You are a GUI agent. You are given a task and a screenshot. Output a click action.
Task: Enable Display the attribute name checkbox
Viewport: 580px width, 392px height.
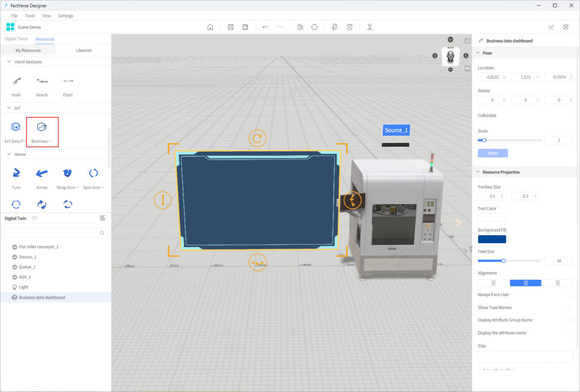[570, 333]
